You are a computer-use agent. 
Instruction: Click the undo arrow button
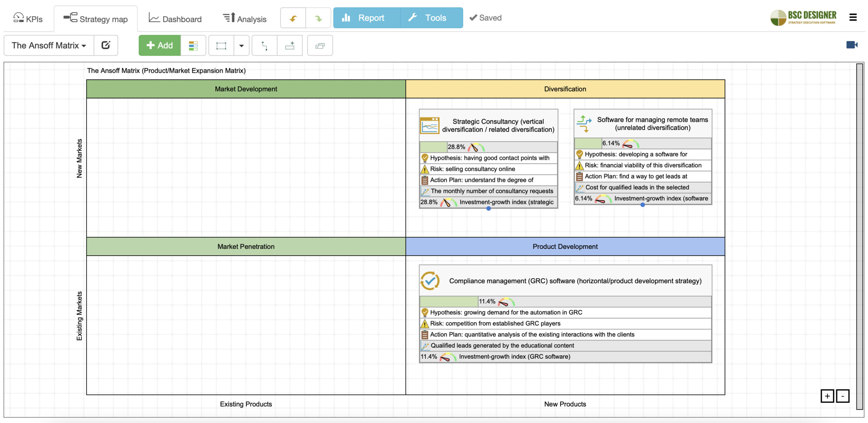coord(293,18)
